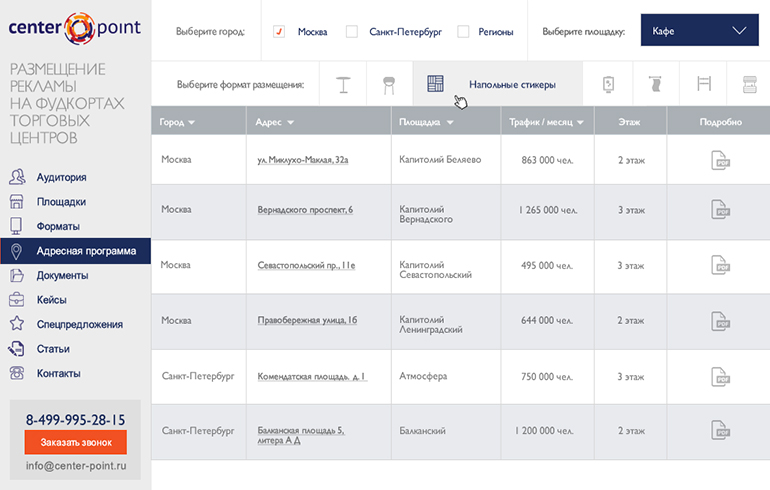Open the Аудитория menu section
The image size is (770, 490).
click(x=61, y=177)
